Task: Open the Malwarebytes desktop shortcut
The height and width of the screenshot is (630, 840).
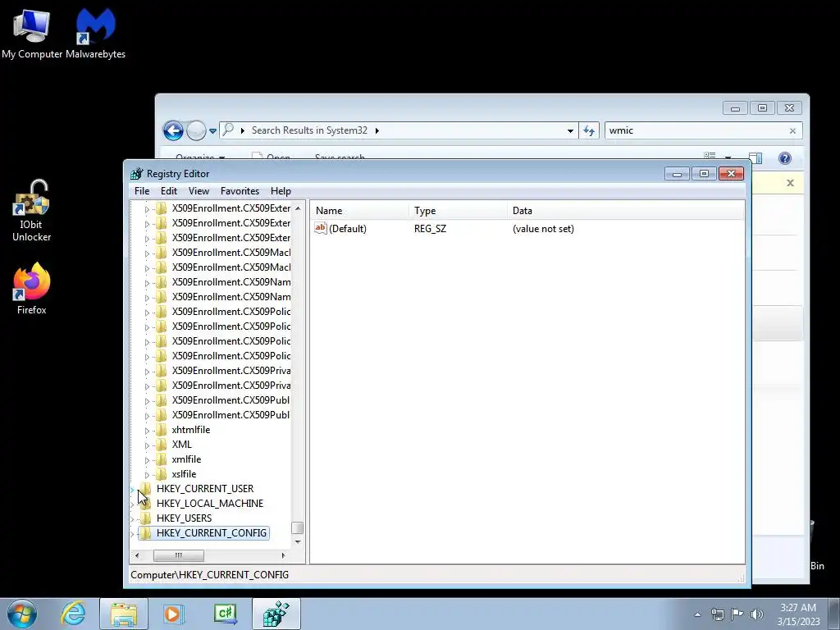Action: coord(95,32)
